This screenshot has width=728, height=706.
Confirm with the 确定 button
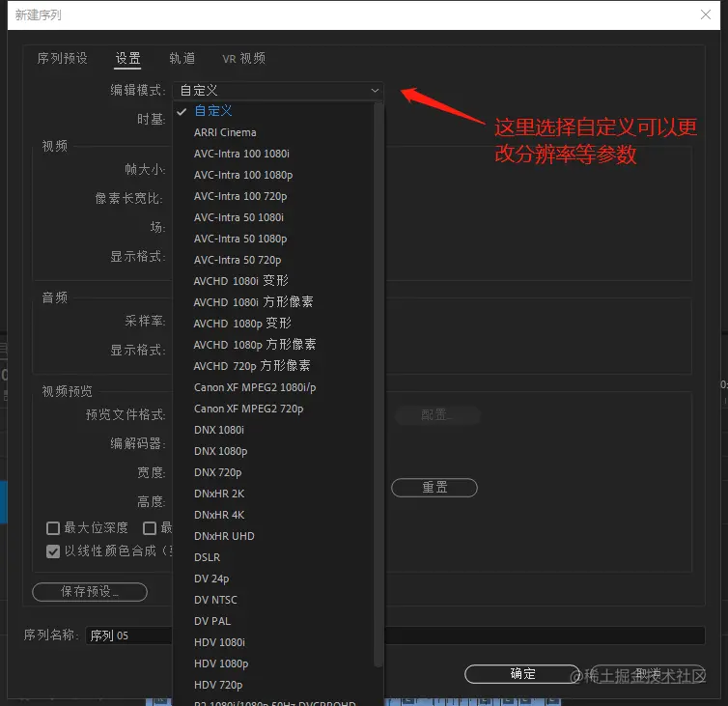522,674
